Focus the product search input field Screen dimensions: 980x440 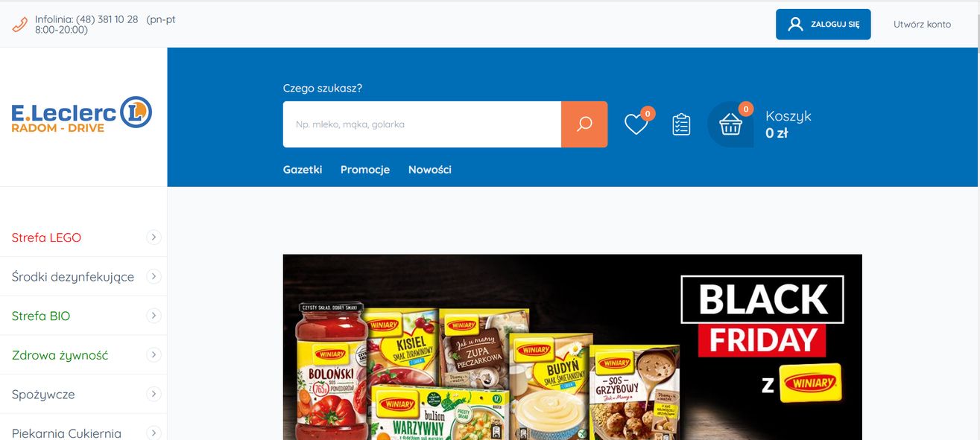(422, 124)
